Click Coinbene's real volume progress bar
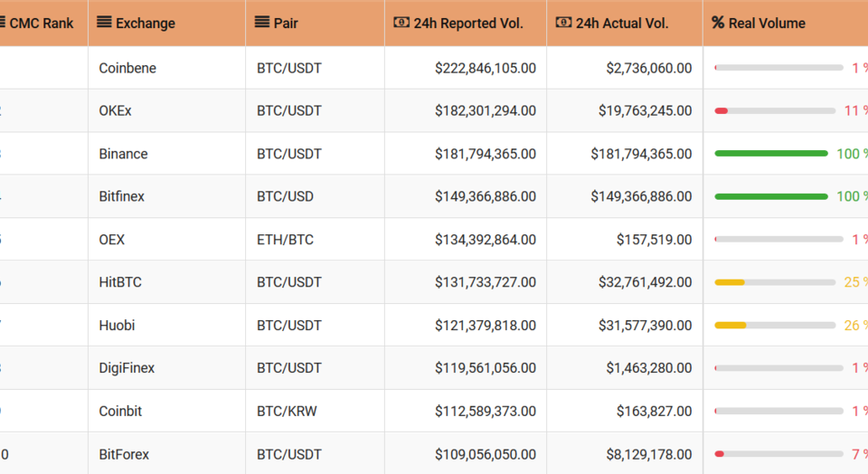Screen dimensions: 868x474 pos(778,68)
